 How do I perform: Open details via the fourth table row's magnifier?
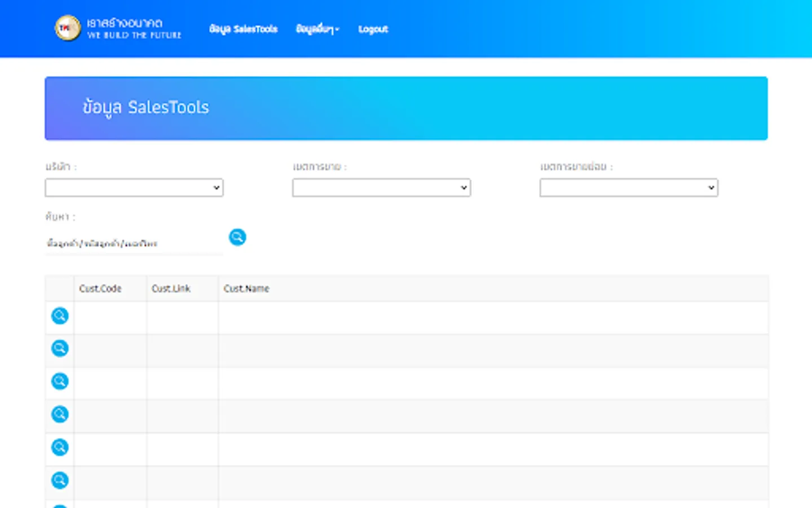pyautogui.click(x=60, y=414)
